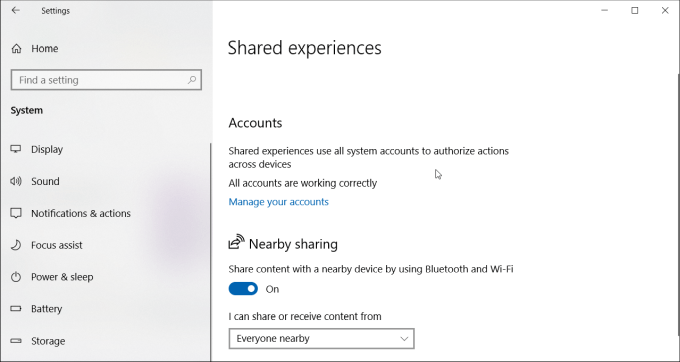The height and width of the screenshot is (362, 680).
Task: Turn off the Nearby sharing toggle
Action: click(x=243, y=289)
